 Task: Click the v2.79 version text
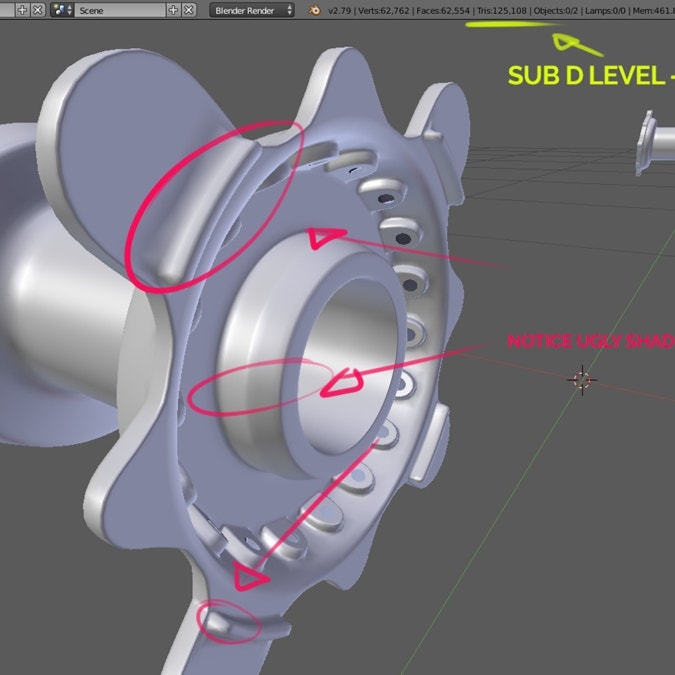pos(340,10)
